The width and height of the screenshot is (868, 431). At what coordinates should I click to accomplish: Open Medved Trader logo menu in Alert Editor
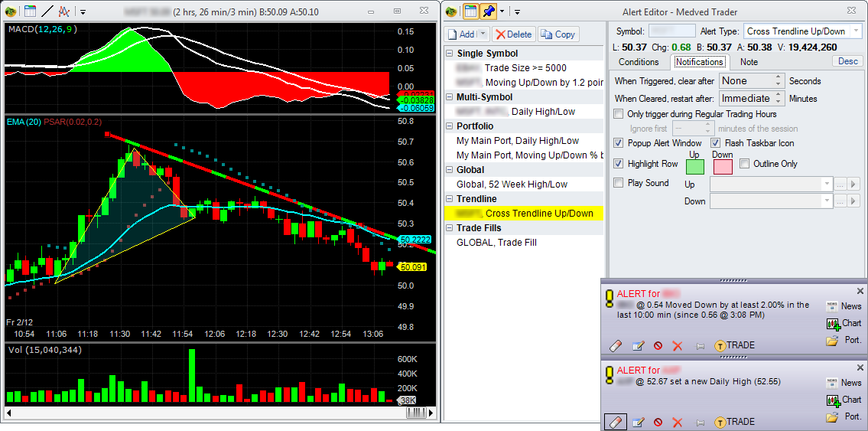click(452, 11)
